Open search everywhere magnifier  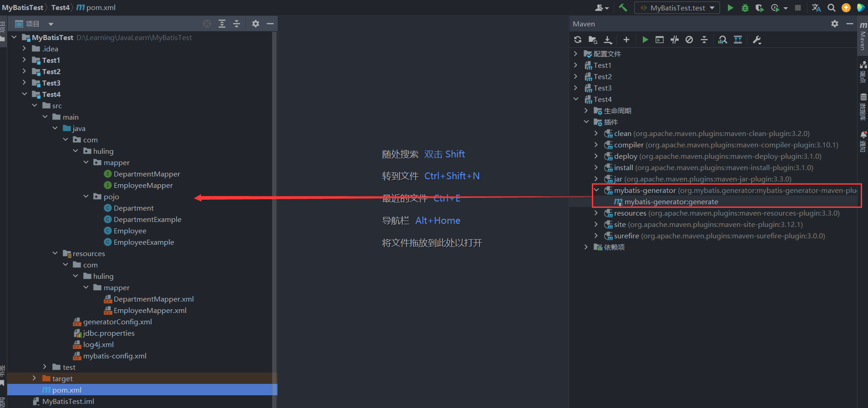point(831,8)
